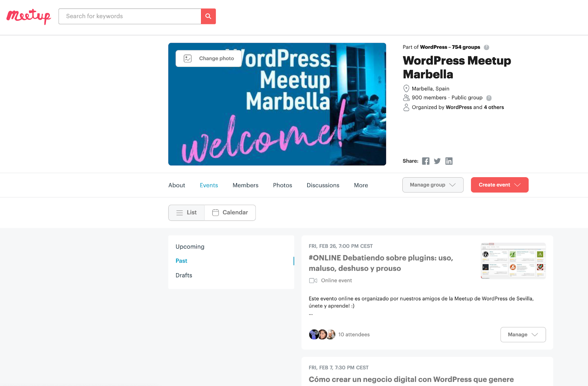The height and width of the screenshot is (386, 588).
Task: Show Upcoming events
Action: point(190,247)
